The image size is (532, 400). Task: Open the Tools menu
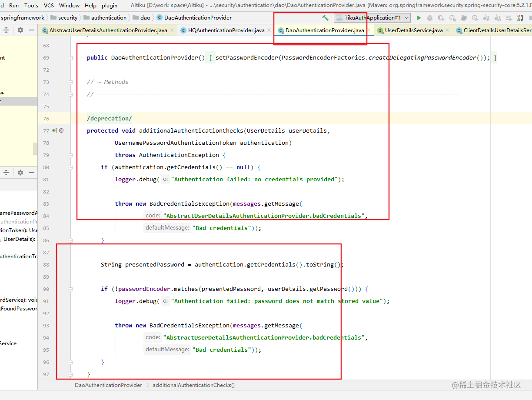(x=31, y=6)
